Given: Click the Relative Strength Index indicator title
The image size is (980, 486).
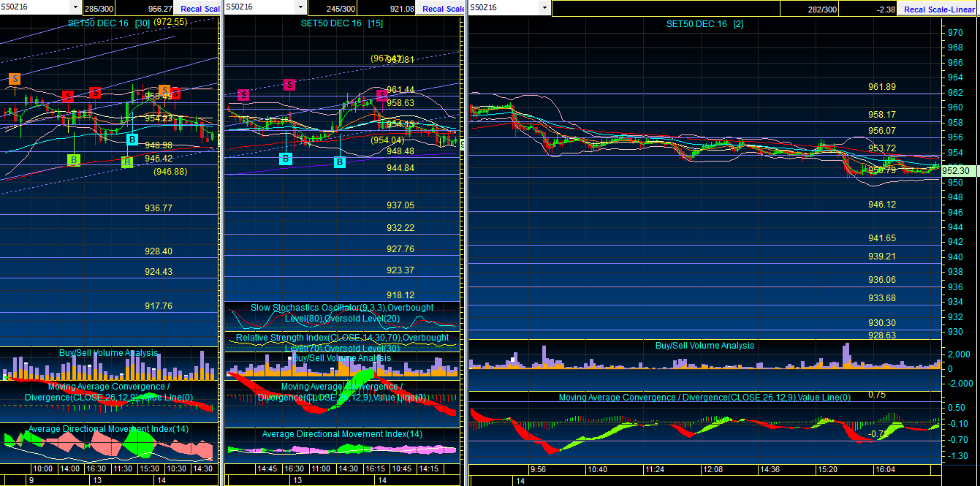Looking at the screenshot, I should 342,343.
